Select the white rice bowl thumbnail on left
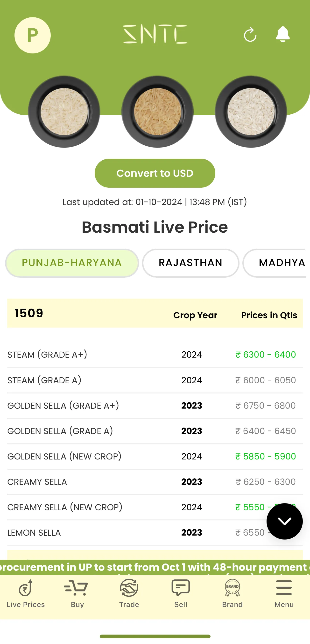Viewport: 310px width, 644px height. (64, 112)
